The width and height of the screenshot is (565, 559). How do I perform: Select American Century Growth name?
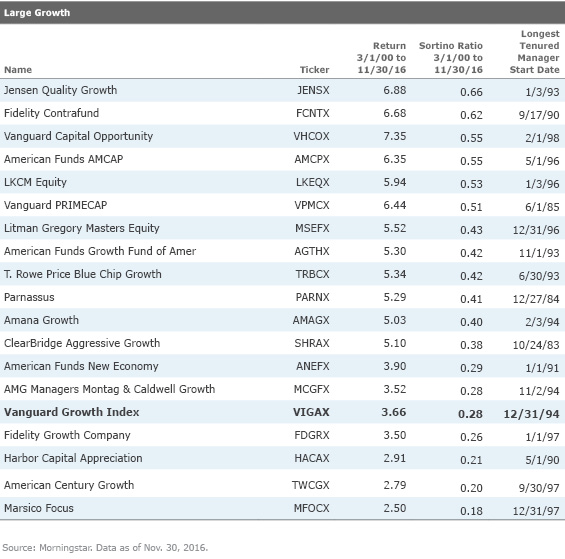[69, 485]
